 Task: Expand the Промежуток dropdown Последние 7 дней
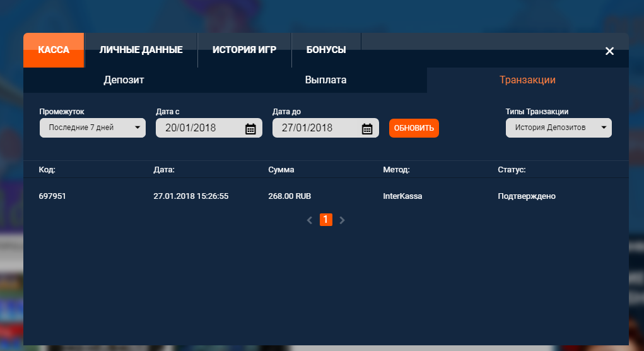[x=93, y=128]
